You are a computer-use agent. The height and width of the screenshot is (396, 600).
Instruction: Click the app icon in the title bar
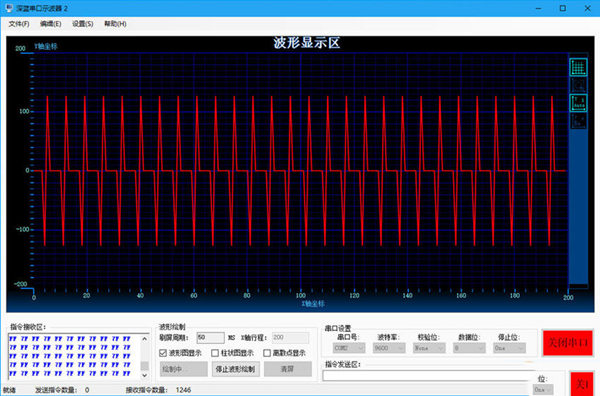(x=9, y=8)
